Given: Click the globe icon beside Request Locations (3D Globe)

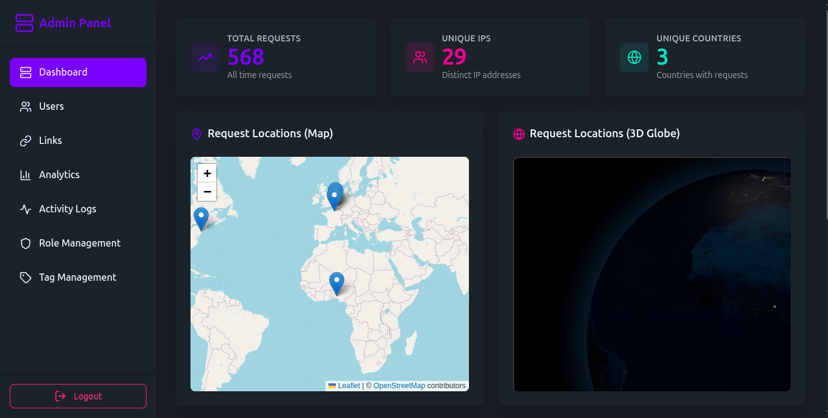Looking at the screenshot, I should pos(519,134).
